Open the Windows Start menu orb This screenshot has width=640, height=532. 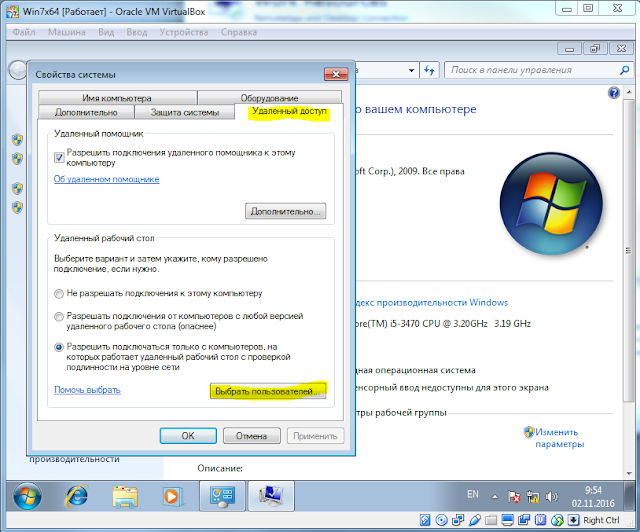[x=27, y=496]
